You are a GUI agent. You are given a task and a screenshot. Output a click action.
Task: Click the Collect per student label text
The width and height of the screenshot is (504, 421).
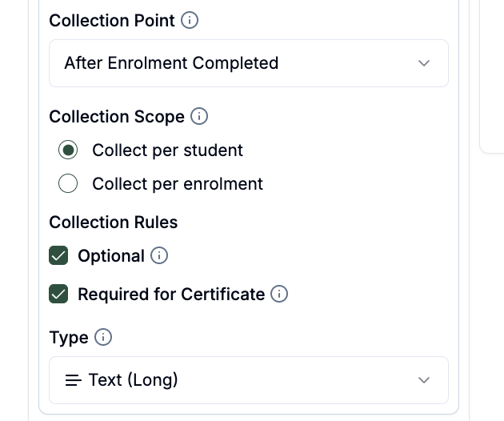tap(167, 150)
